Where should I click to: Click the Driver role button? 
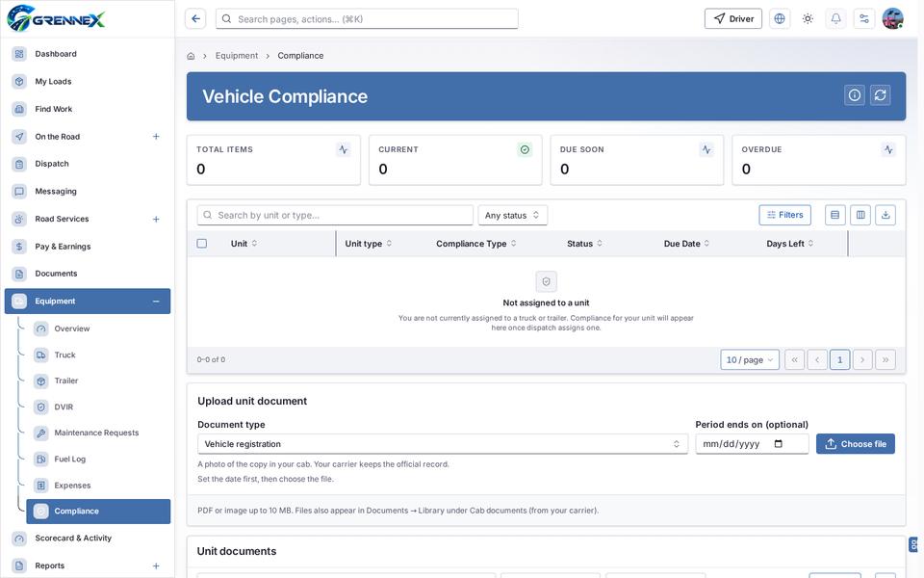pos(733,19)
